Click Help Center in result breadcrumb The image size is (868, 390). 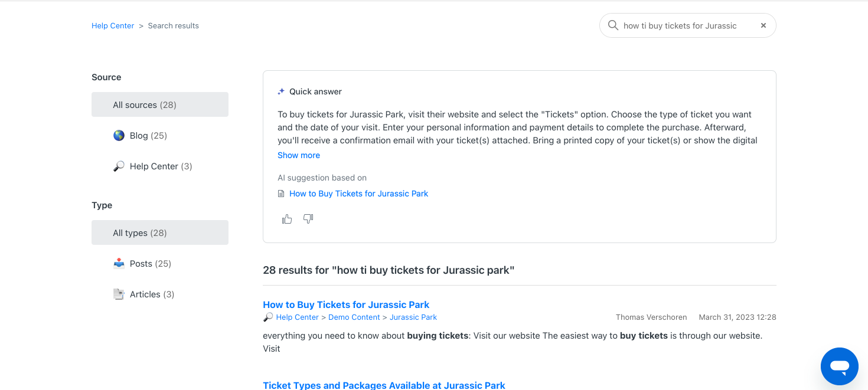click(x=297, y=317)
